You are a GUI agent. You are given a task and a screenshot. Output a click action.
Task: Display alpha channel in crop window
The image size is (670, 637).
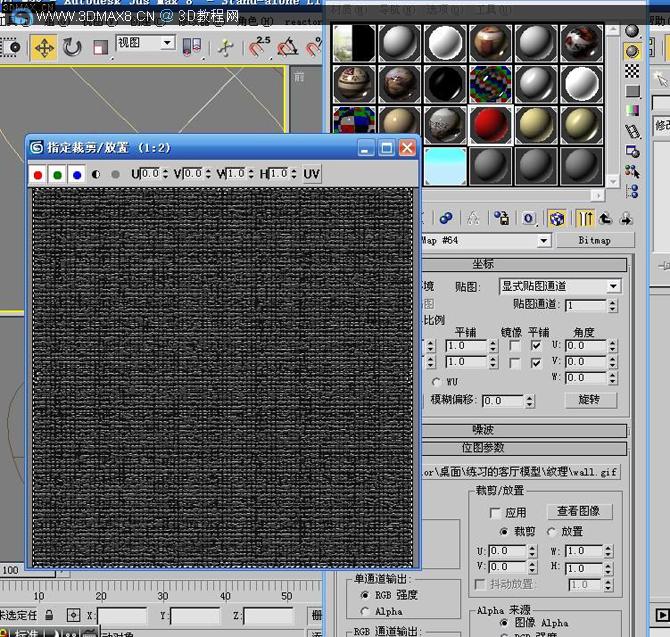pyautogui.click(x=96, y=175)
